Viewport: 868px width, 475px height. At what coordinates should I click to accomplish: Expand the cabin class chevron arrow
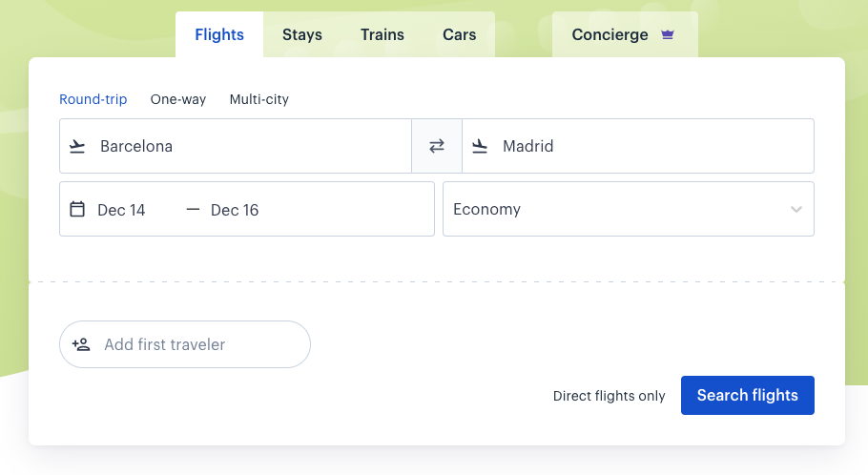[796, 209]
